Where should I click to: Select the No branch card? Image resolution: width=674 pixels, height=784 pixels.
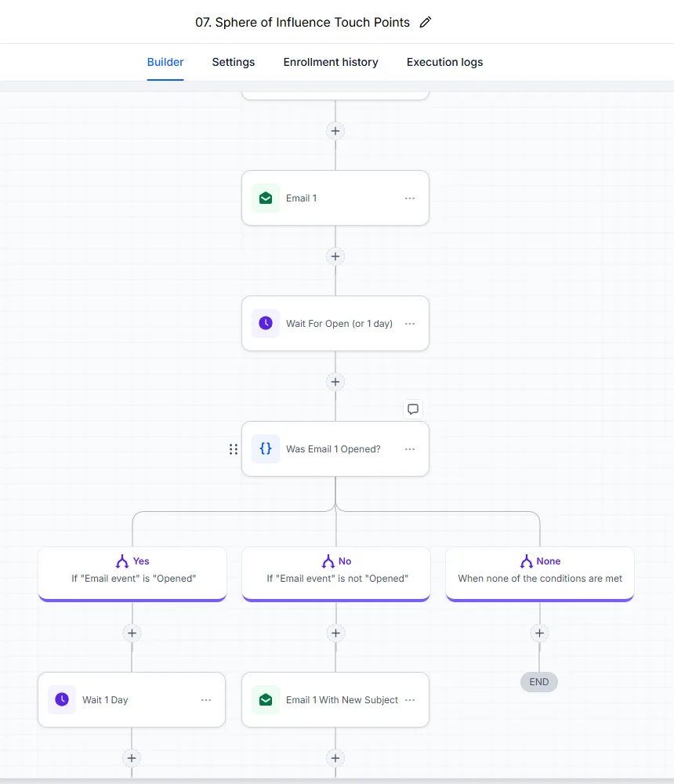click(x=336, y=574)
